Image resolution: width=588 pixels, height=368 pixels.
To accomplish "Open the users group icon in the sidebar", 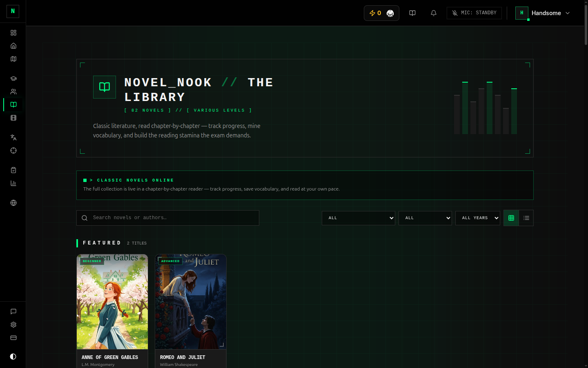I will click(13, 92).
